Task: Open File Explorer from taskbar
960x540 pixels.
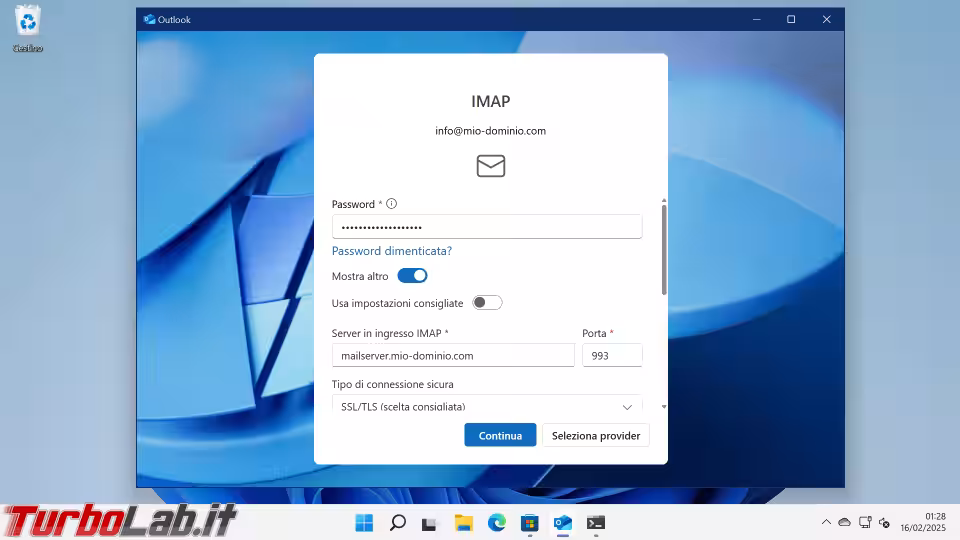Action: click(x=463, y=523)
